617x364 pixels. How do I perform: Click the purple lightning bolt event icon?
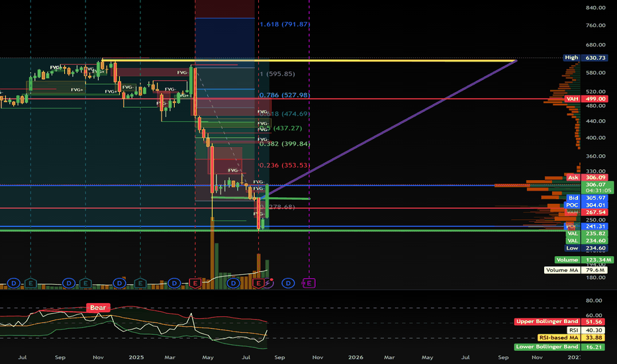(269, 283)
